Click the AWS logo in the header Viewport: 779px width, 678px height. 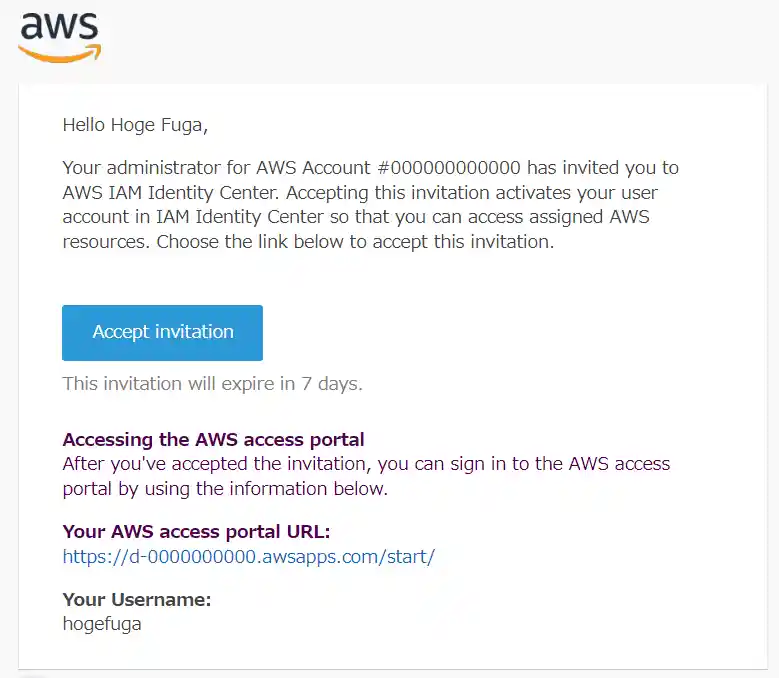[x=59, y=35]
